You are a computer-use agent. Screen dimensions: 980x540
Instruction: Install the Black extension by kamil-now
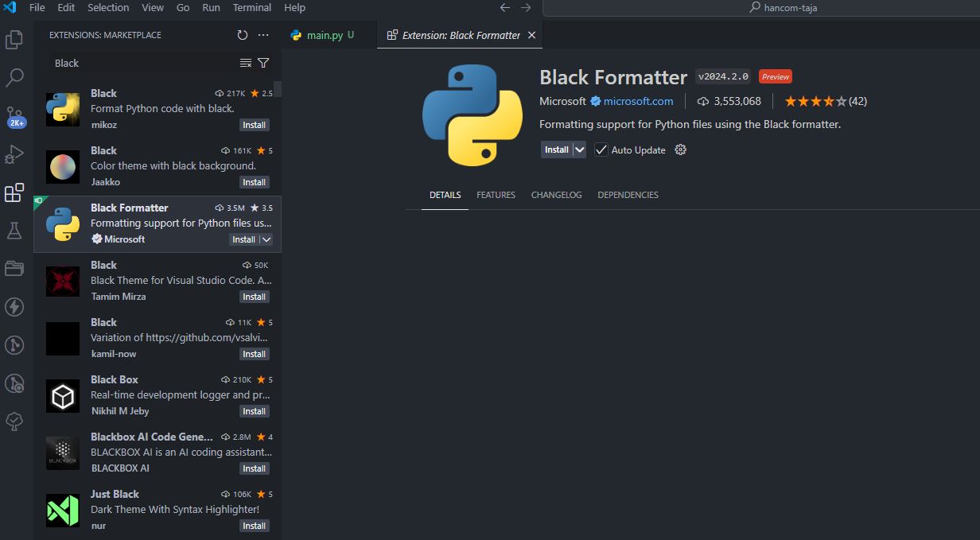pos(255,354)
